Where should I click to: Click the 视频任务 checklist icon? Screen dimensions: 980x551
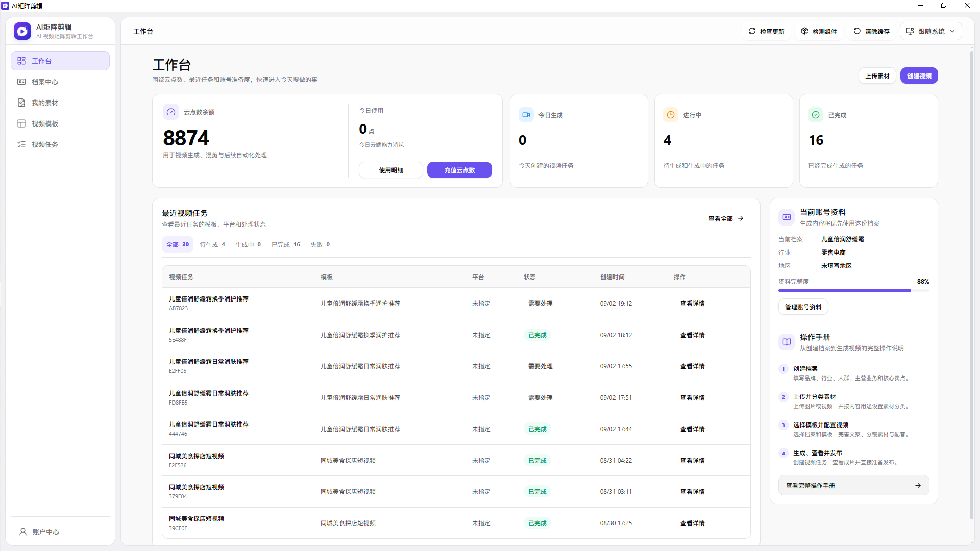click(x=21, y=144)
